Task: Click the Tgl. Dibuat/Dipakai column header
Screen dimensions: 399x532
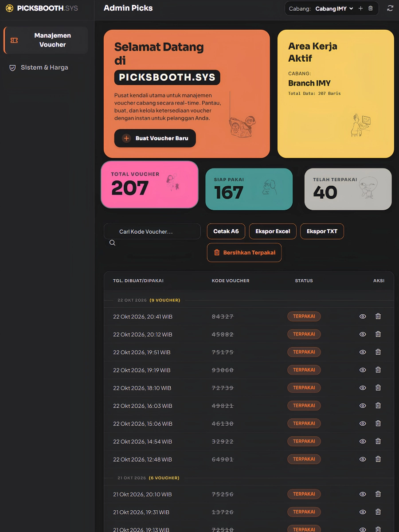Action: pyautogui.click(x=138, y=281)
